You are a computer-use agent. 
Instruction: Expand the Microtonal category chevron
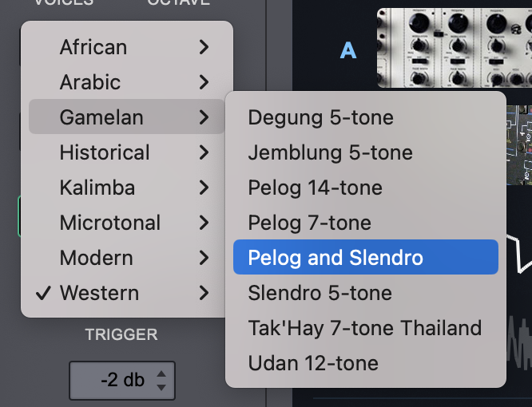[204, 223]
